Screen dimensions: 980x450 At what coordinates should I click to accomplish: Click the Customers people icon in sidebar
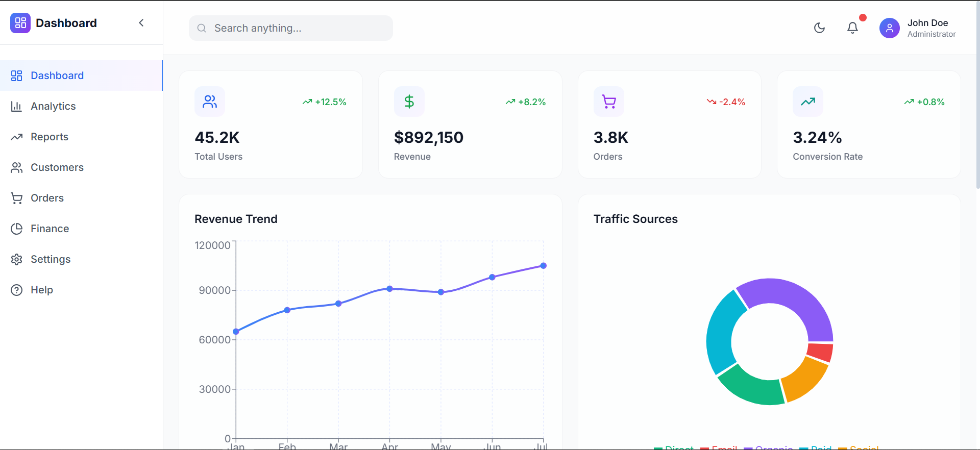(17, 167)
